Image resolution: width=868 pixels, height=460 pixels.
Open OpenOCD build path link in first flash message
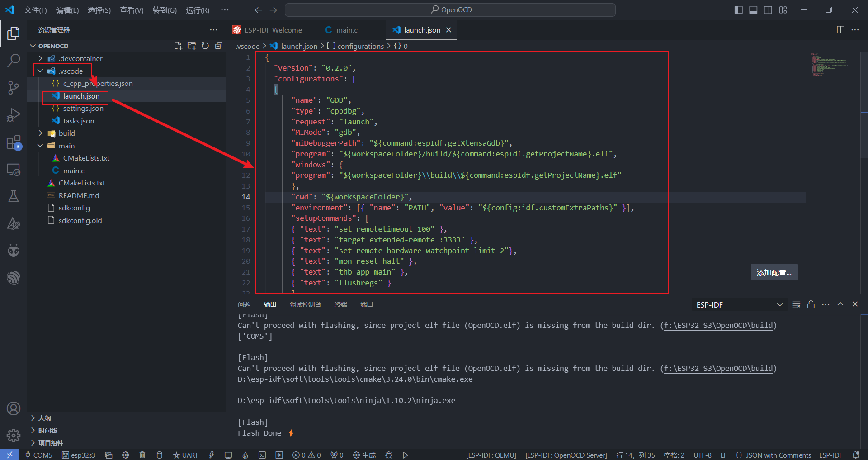click(718, 325)
